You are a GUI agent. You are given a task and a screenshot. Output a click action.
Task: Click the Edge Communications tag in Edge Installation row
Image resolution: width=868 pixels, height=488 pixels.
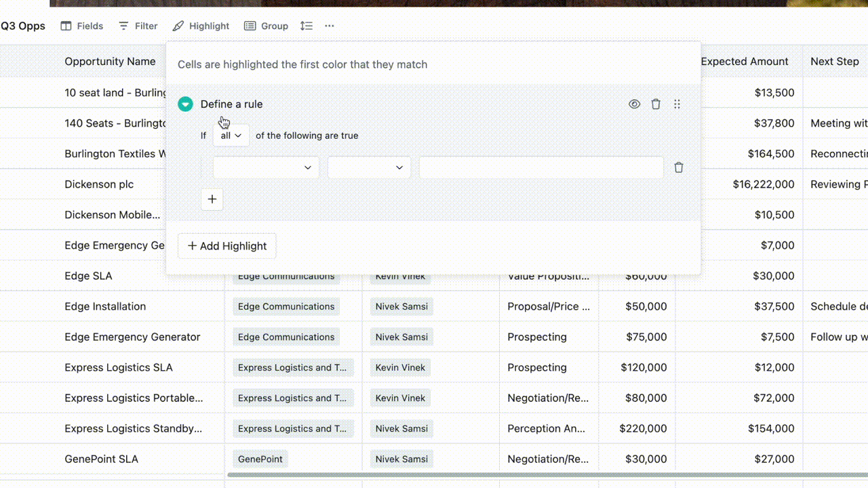286,306
